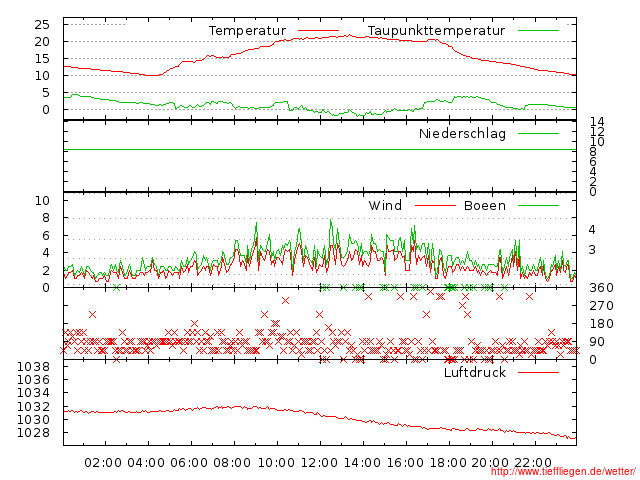Click the 14 precipitation axis value
The width and height of the screenshot is (640, 480).
[597, 122]
